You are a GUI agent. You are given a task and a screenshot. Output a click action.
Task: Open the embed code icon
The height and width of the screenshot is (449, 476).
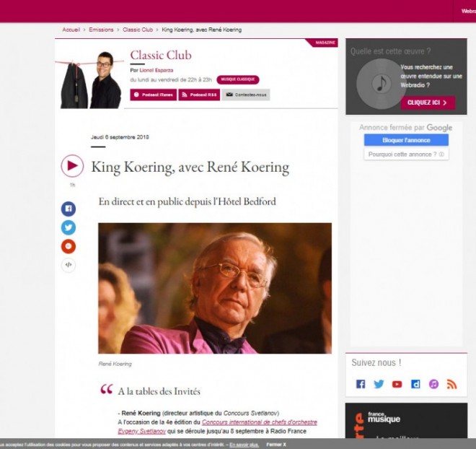point(69,265)
